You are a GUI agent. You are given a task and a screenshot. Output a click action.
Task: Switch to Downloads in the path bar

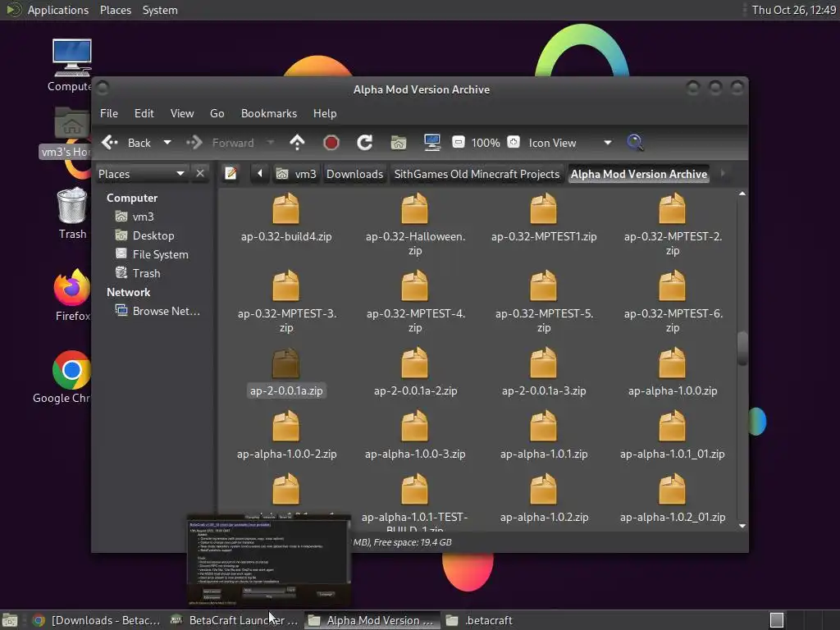click(x=354, y=174)
